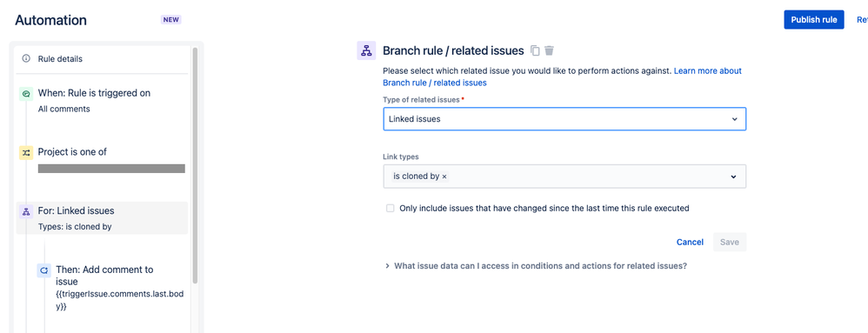The width and height of the screenshot is (868, 333).
Task: Select the green comment trigger icon
Action: pos(26,94)
